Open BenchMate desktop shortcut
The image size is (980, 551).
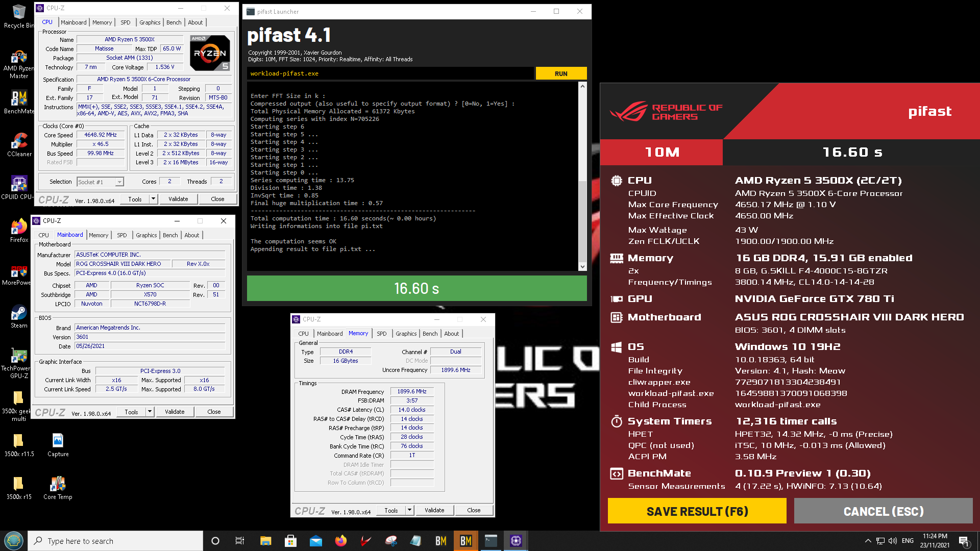19,103
